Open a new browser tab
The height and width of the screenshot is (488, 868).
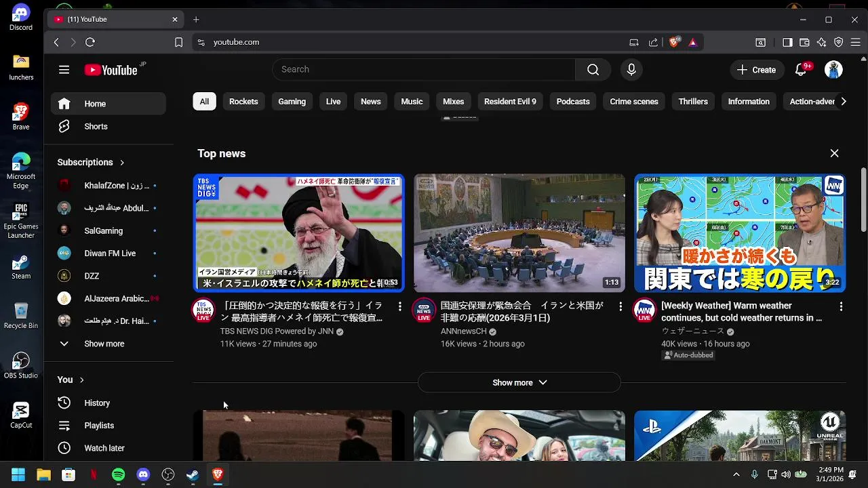point(196,19)
